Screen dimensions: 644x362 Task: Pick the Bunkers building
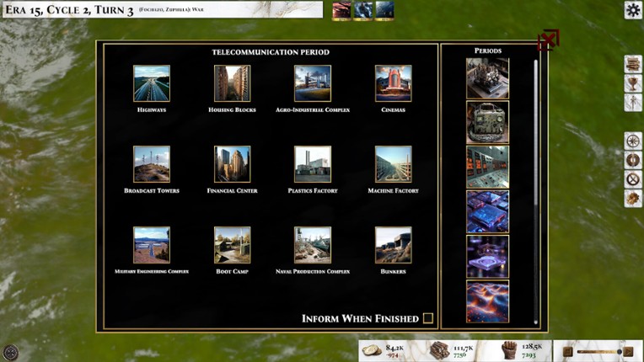(x=393, y=246)
